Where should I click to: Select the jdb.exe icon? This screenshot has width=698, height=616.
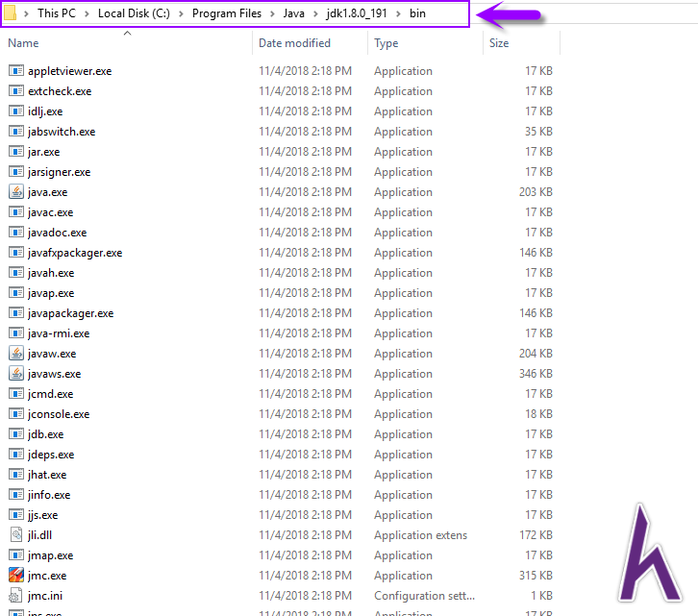(16, 434)
